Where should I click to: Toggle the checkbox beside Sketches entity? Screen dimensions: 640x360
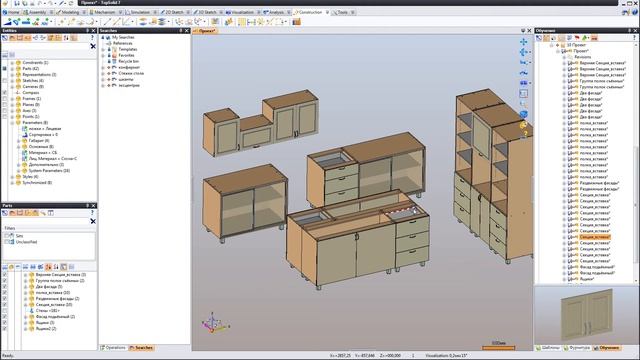(x=5, y=81)
